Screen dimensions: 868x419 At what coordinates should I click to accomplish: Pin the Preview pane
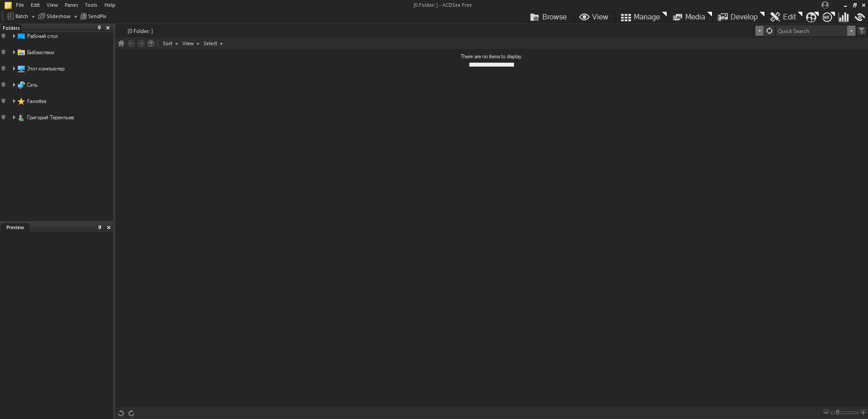[100, 227]
